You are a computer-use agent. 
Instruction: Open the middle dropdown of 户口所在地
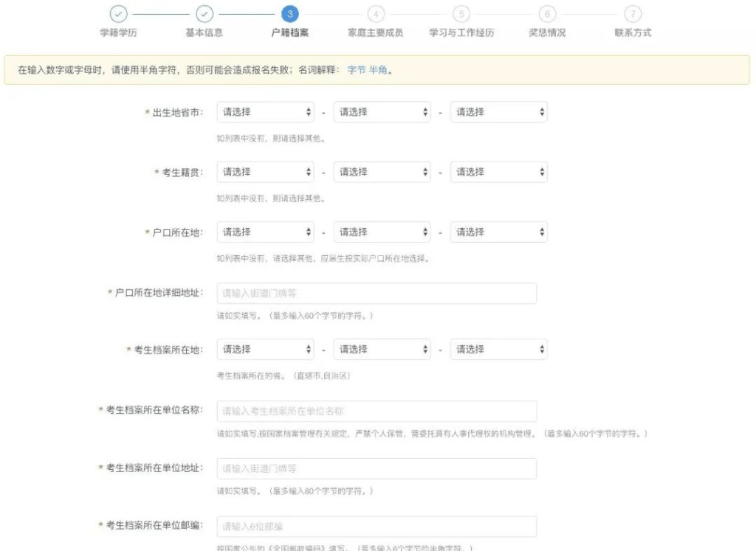(382, 231)
